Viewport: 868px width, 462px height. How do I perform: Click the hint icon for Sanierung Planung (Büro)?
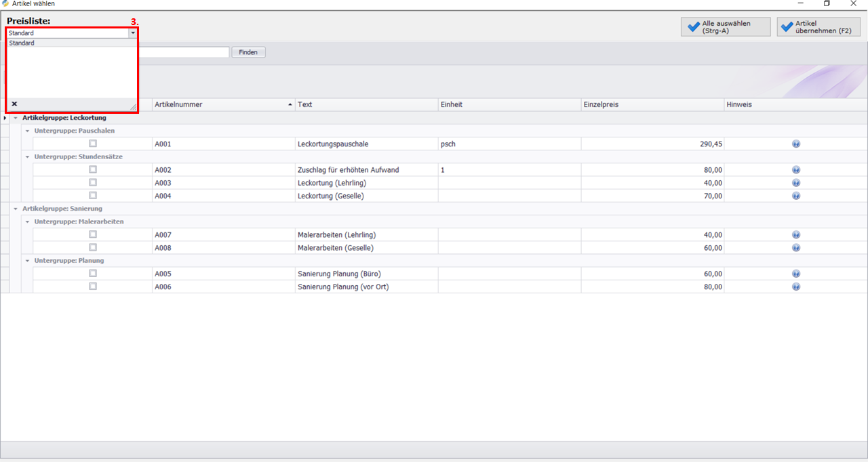796,274
